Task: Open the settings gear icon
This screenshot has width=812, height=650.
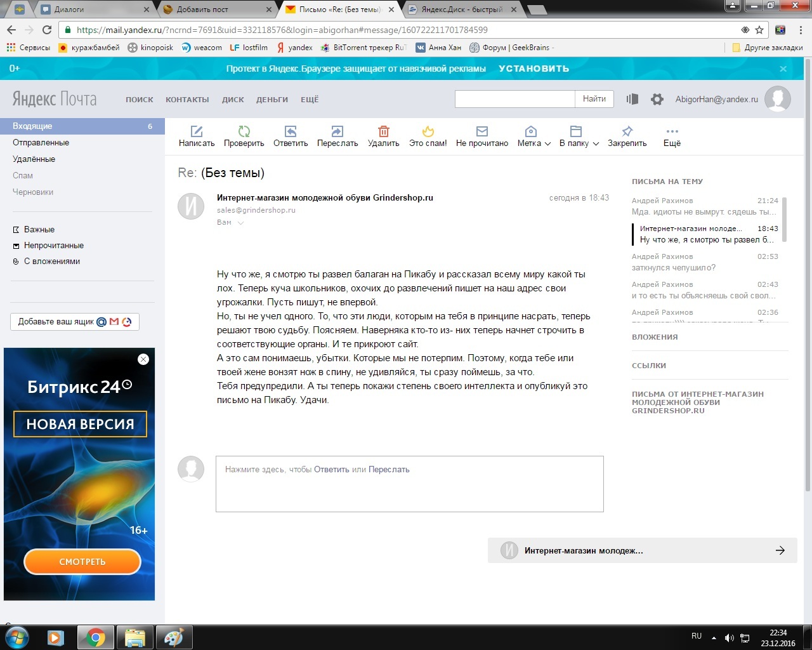Action: [657, 99]
